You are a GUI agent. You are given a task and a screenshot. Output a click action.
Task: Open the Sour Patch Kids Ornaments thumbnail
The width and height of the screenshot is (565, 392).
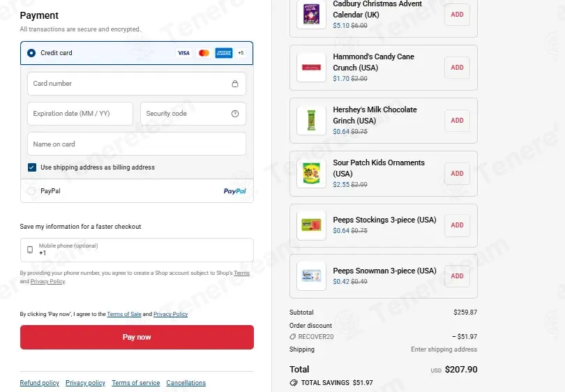[x=311, y=173]
